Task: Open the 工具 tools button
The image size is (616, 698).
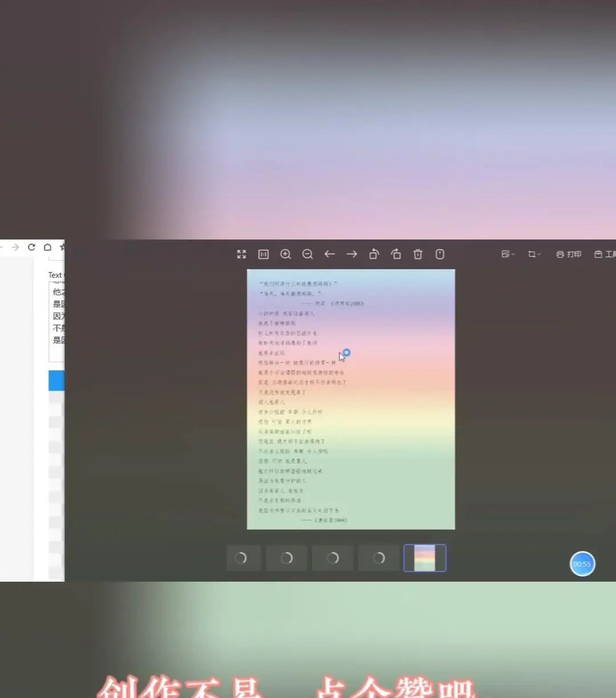Action: [x=605, y=254]
